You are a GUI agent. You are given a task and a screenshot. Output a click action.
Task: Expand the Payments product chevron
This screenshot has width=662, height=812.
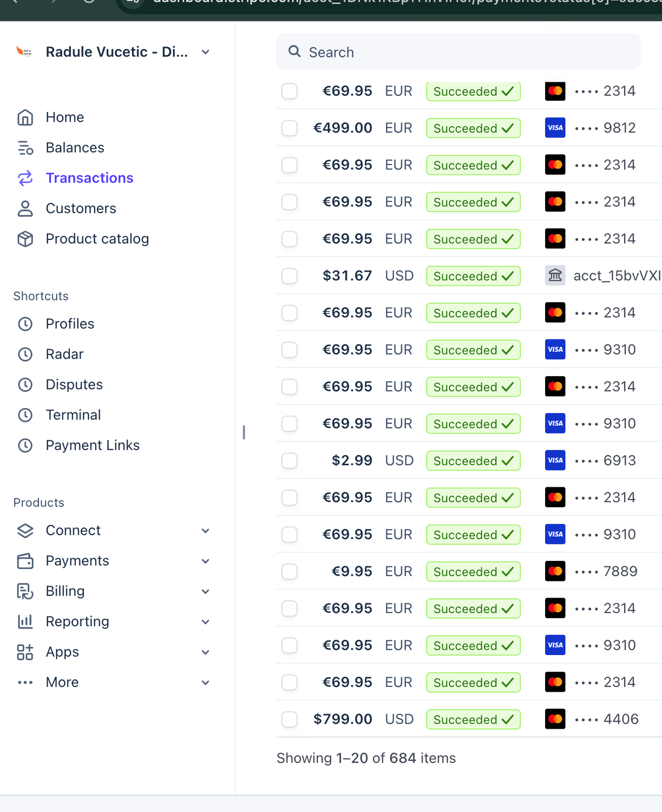tap(205, 561)
